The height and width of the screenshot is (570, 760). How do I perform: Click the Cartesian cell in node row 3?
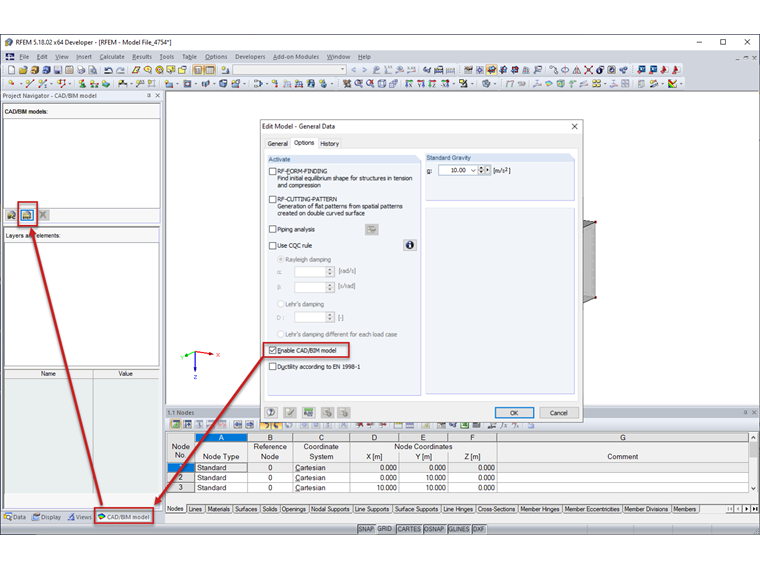point(321,488)
